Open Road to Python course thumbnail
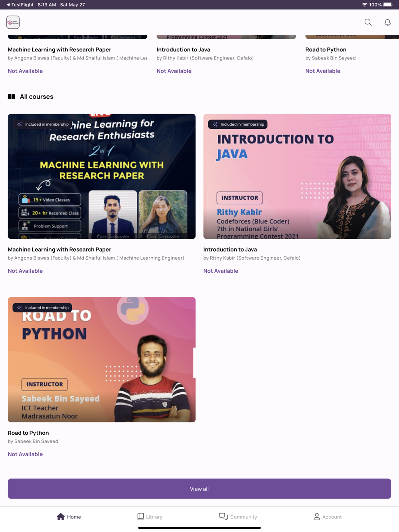This screenshot has width=399, height=532. pyautogui.click(x=102, y=360)
